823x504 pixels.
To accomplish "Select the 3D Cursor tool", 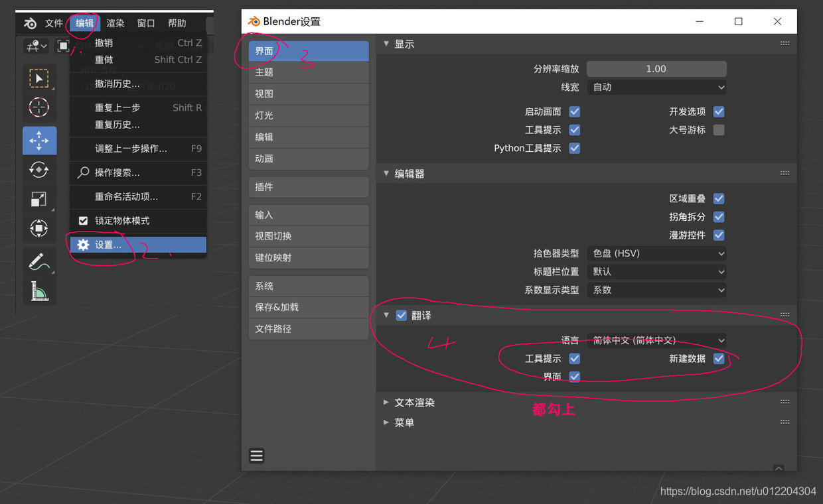I will 39,107.
